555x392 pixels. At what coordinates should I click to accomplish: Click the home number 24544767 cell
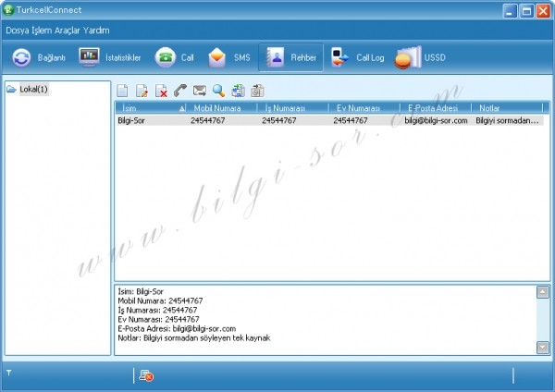pyautogui.click(x=351, y=120)
